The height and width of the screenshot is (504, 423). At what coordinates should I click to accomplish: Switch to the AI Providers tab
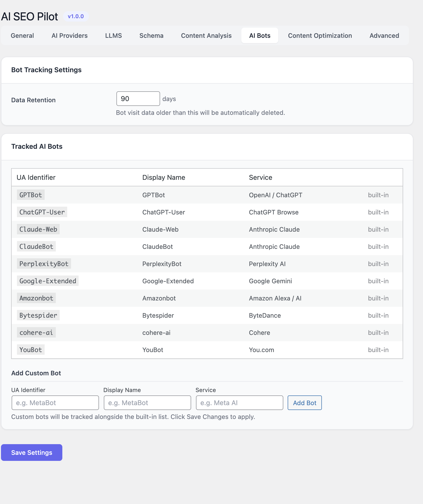click(69, 36)
